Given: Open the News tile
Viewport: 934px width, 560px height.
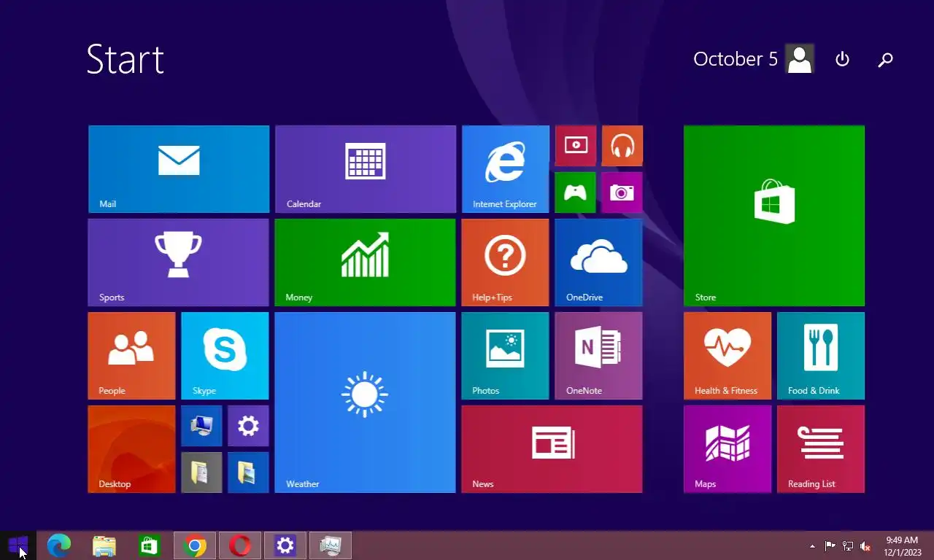Looking at the screenshot, I should click(x=552, y=449).
